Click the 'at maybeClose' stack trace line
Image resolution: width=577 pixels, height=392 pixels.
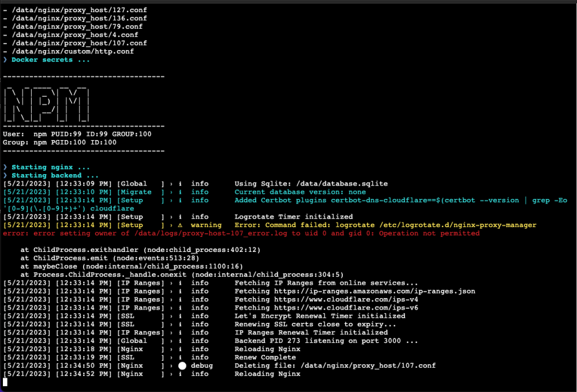132,266
